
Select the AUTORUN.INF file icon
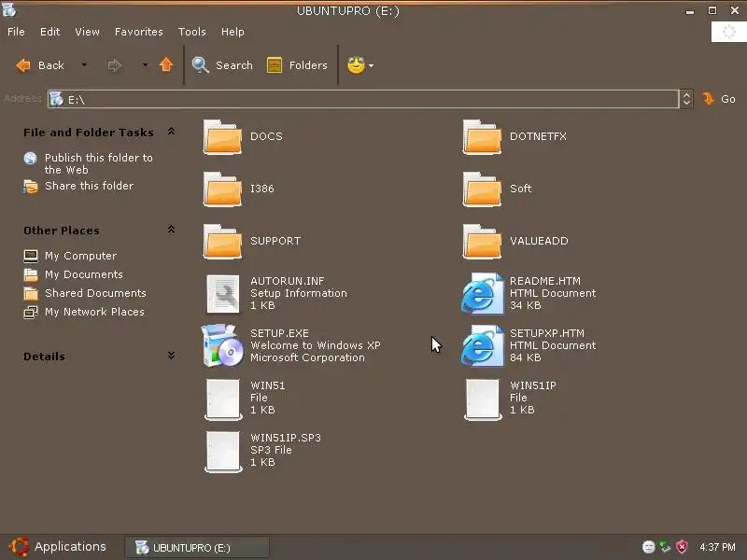coord(223,294)
